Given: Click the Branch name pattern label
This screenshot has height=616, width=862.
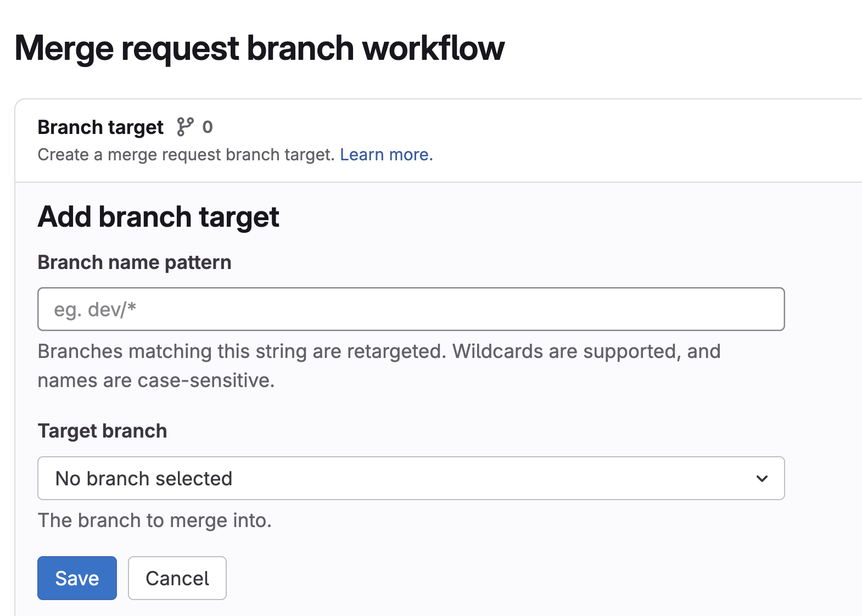Looking at the screenshot, I should tap(135, 262).
